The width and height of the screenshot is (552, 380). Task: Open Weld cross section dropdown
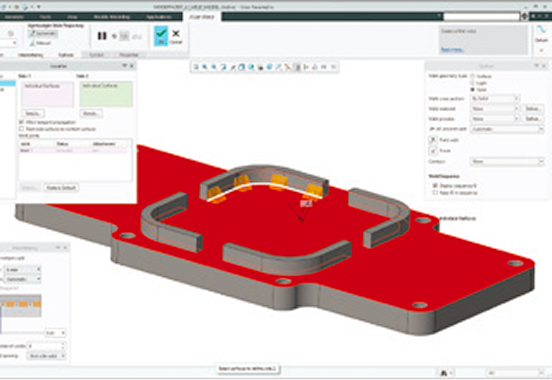coord(495,99)
